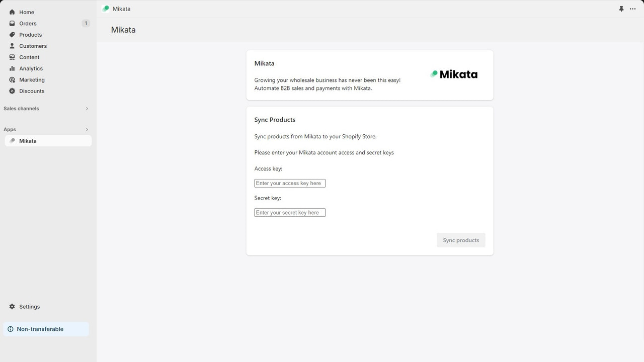The image size is (644, 362).
Task: Open Marketing from sidebar
Action: coord(48,80)
